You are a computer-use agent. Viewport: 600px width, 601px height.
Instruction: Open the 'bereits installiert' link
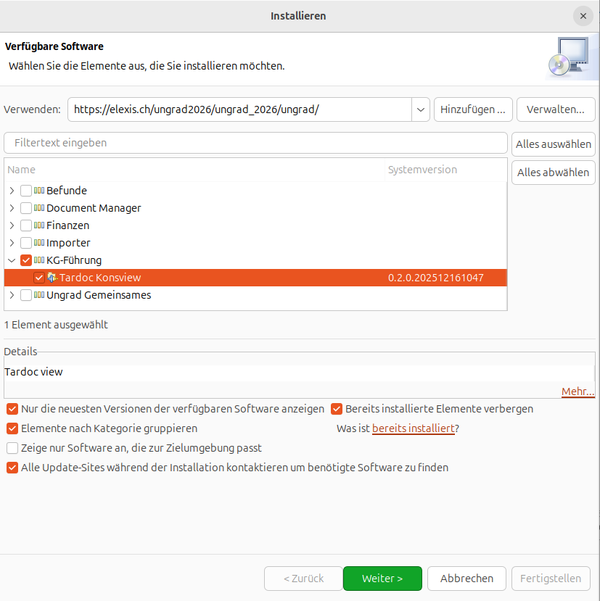(x=413, y=428)
